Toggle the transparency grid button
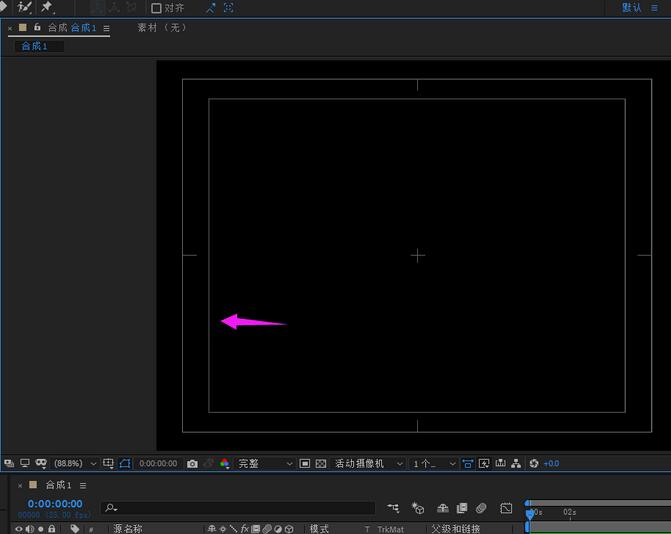The image size is (671, 534). point(321,464)
